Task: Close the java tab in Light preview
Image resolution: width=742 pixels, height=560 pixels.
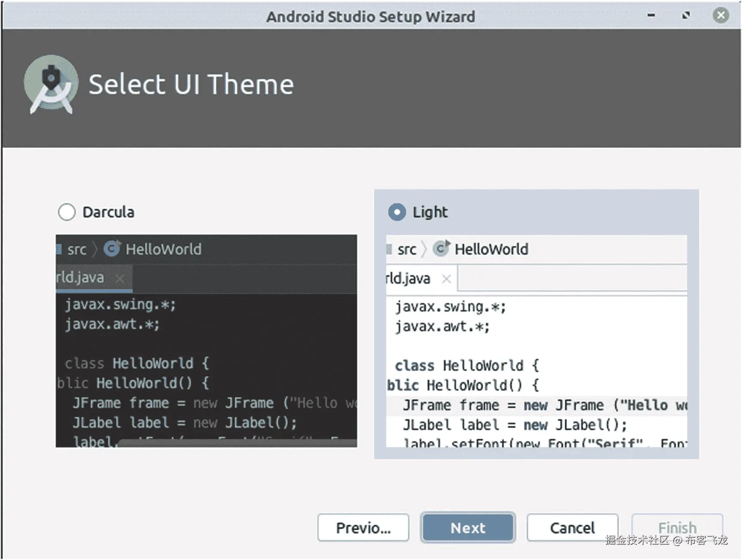Action: pyautogui.click(x=446, y=279)
